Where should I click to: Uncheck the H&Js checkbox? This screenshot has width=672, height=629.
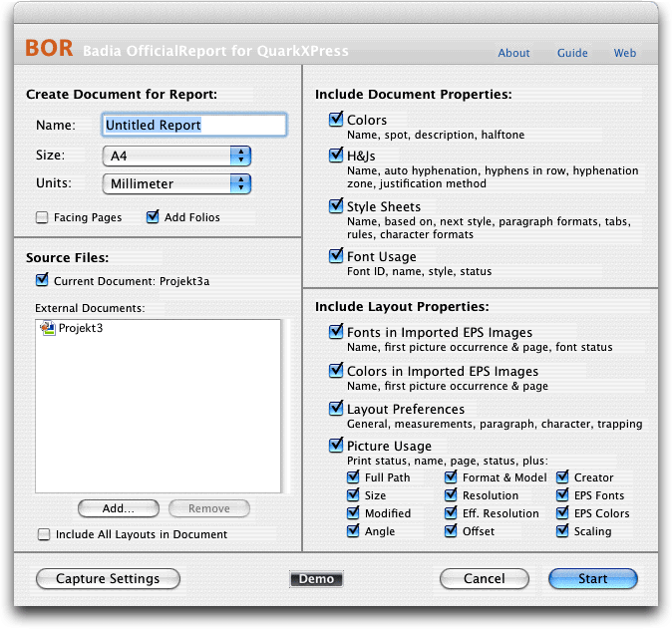point(336,156)
